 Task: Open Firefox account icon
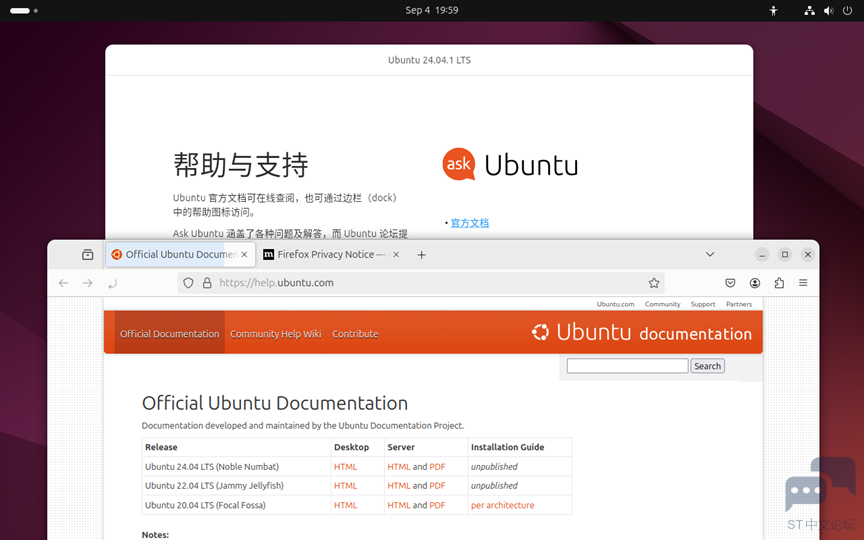[x=755, y=283]
